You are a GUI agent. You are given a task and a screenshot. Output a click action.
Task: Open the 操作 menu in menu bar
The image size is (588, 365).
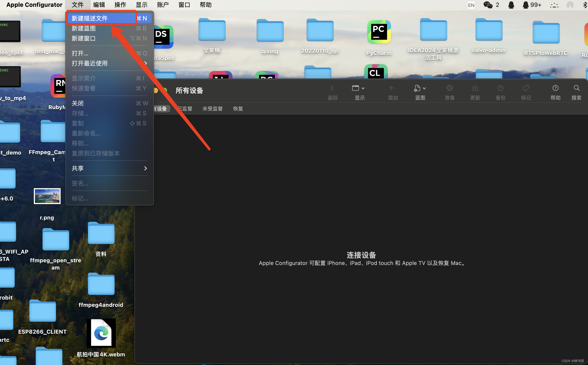tap(120, 5)
